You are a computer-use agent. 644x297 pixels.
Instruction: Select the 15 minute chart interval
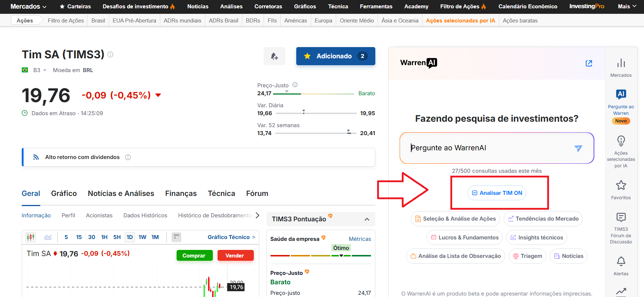pos(79,237)
